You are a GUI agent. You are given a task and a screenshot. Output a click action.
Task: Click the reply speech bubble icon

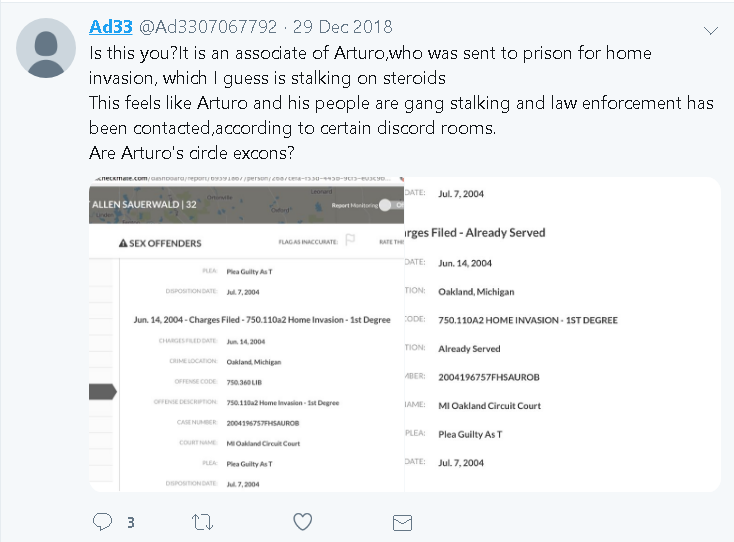(102, 521)
